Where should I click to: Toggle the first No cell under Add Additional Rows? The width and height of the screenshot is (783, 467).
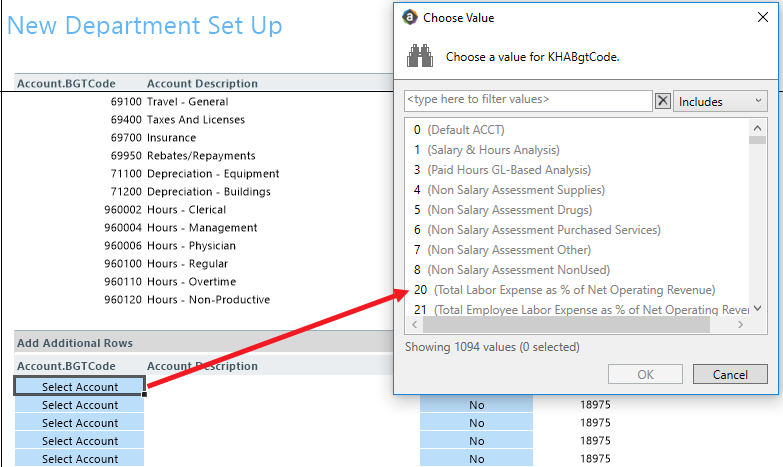476,405
